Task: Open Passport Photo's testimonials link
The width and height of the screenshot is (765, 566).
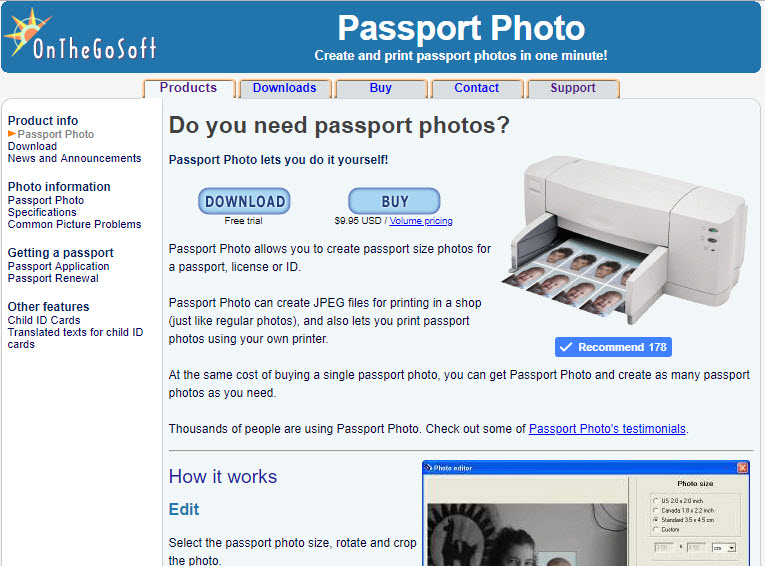Action: coord(607,429)
